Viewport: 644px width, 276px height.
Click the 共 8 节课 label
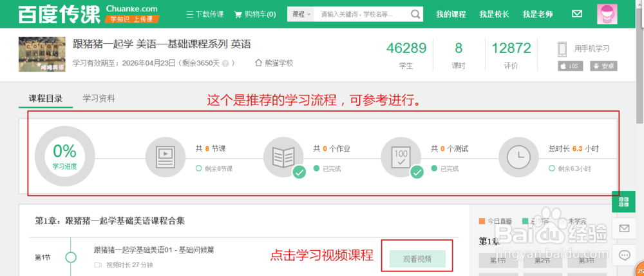pyautogui.click(x=211, y=149)
